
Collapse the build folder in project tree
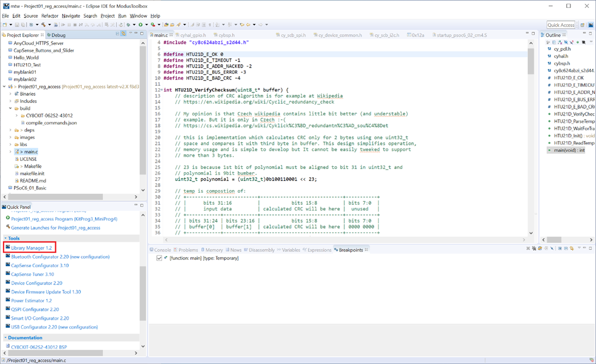(x=10, y=108)
